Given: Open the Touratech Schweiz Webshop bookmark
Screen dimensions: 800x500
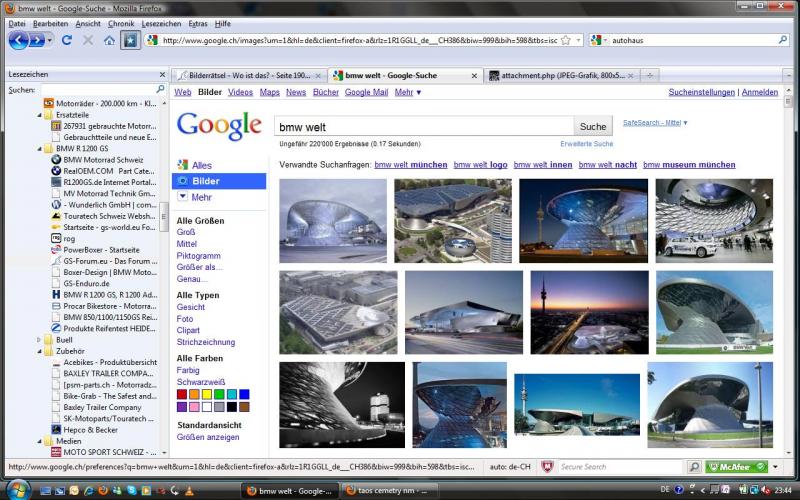Looking at the screenshot, I should pyautogui.click(x=104, y=216).
